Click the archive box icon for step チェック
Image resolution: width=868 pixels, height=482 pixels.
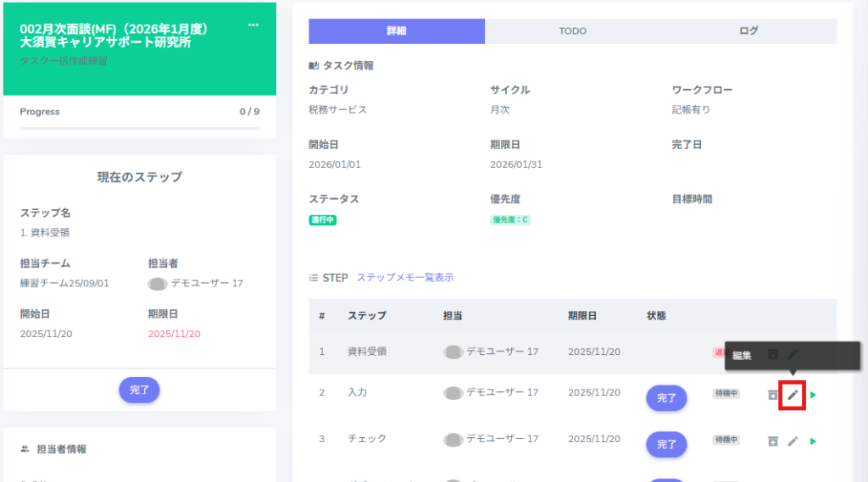(772, 440)
